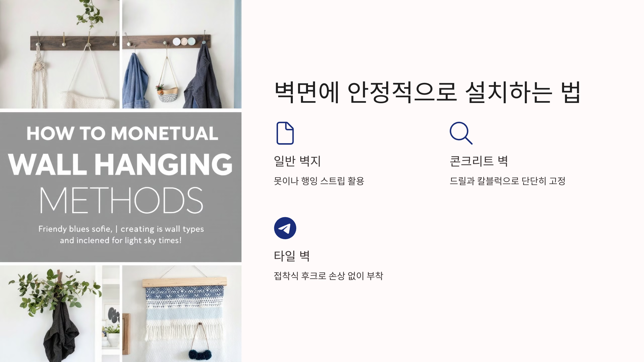Click the WALL HANGING title text
The height and width of the screenshot is (362, 644).
120,164
